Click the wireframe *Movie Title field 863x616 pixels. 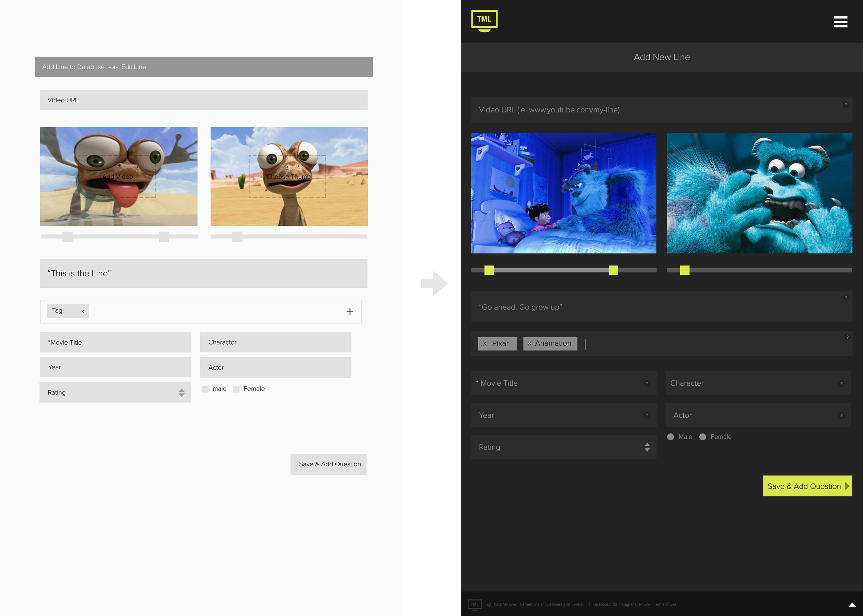point(115,342)
